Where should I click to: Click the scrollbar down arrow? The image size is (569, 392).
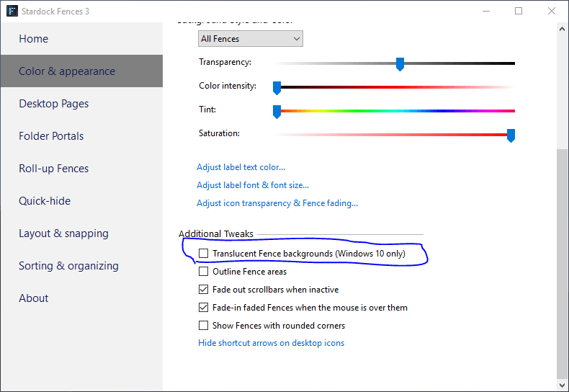(562, 385)
